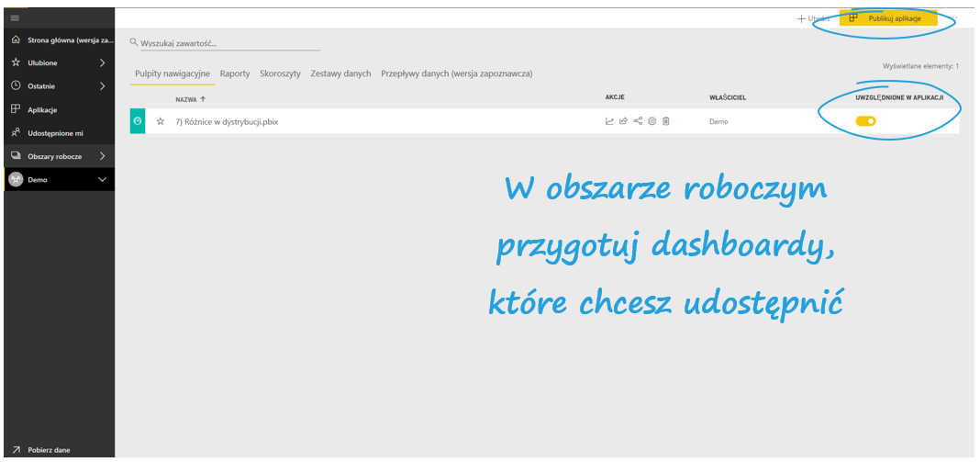Screen dimensions: 980x462
Task: Expand the Ostatnie list
Action: point(102,86)
